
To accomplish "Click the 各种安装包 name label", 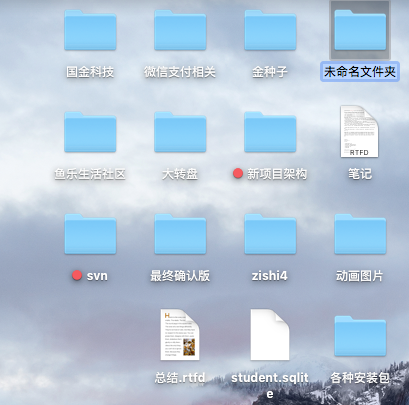I will tap(360, 378).
